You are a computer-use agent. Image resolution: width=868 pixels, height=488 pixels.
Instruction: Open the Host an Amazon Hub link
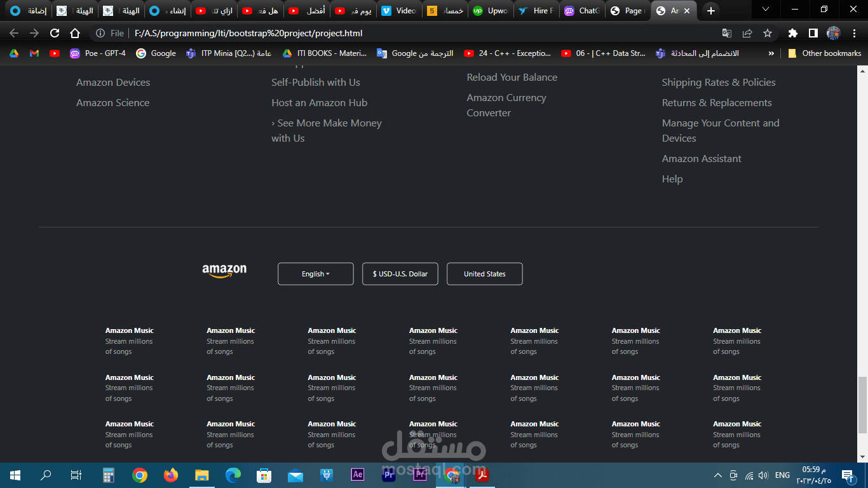coord(320,103)
